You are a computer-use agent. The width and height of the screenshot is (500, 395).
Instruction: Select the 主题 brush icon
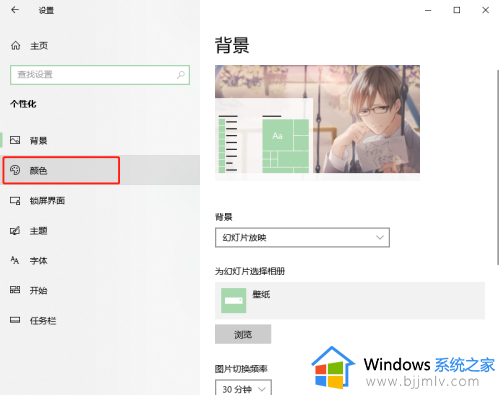point(15,231)
